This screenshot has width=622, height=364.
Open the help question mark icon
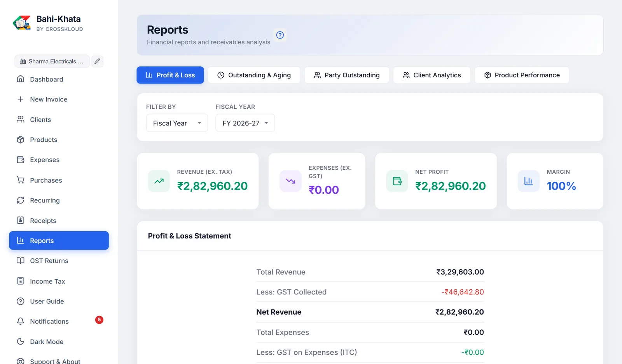[280, 35]
